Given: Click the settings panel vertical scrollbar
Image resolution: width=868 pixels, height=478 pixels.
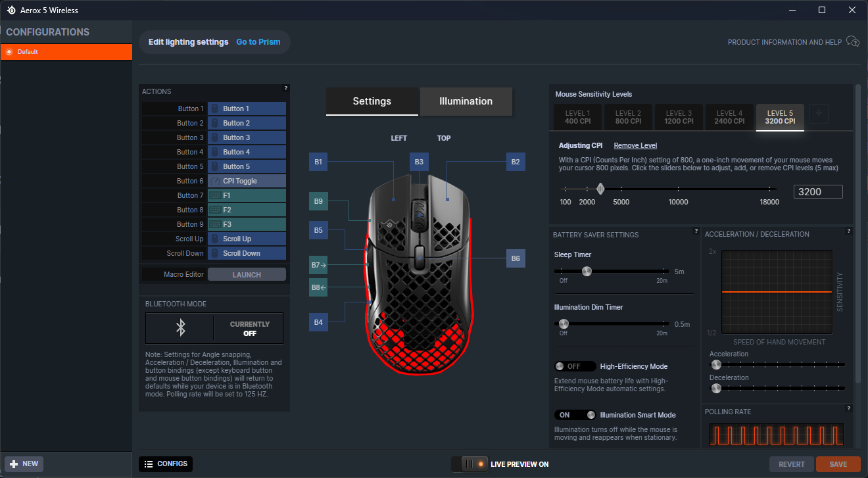Looking at the screenshot, I should click(857, 233).
